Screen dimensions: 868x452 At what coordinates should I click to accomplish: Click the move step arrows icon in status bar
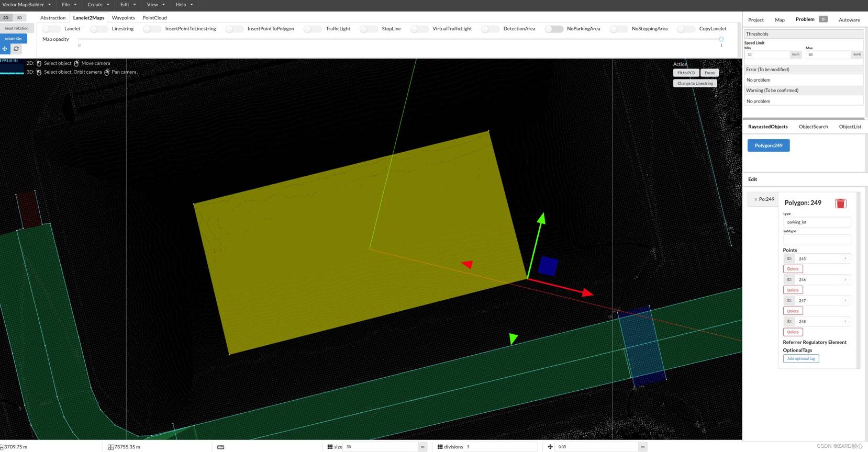[x=550, y=447]
